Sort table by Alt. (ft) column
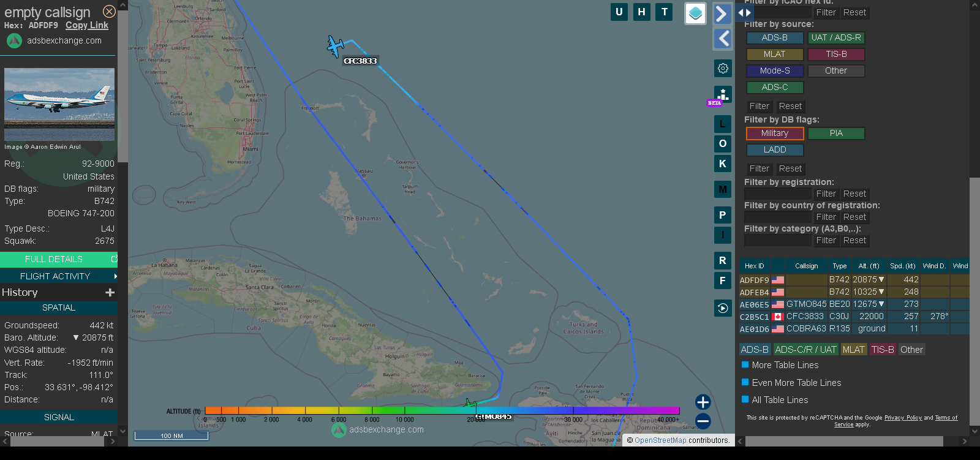The height and width of the screenshot is (460, 980). tap(869, 266)
